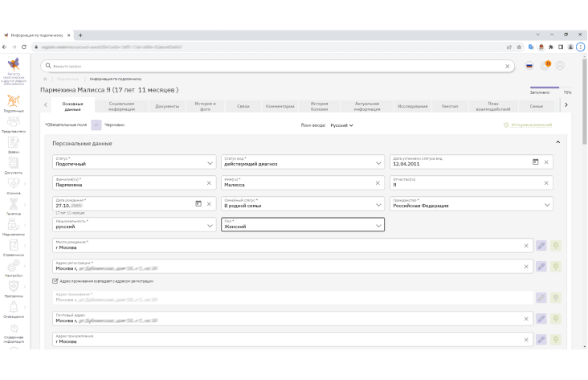
Task: Open Справочная информация help icon
Action: tap(14, 329)
